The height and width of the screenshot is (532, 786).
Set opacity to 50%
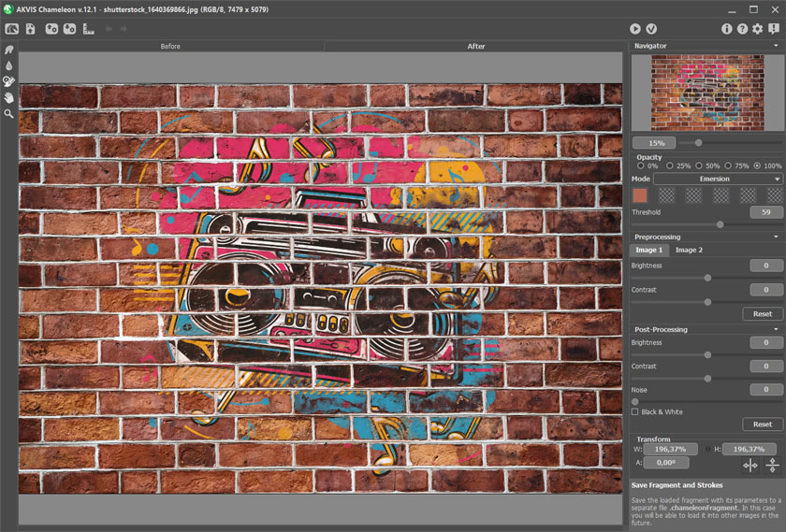coord(698,165)
